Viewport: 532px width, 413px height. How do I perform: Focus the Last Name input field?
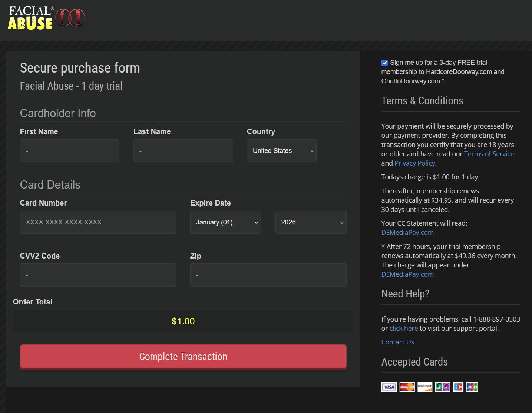pyautogui.click(x=183, y=151)
